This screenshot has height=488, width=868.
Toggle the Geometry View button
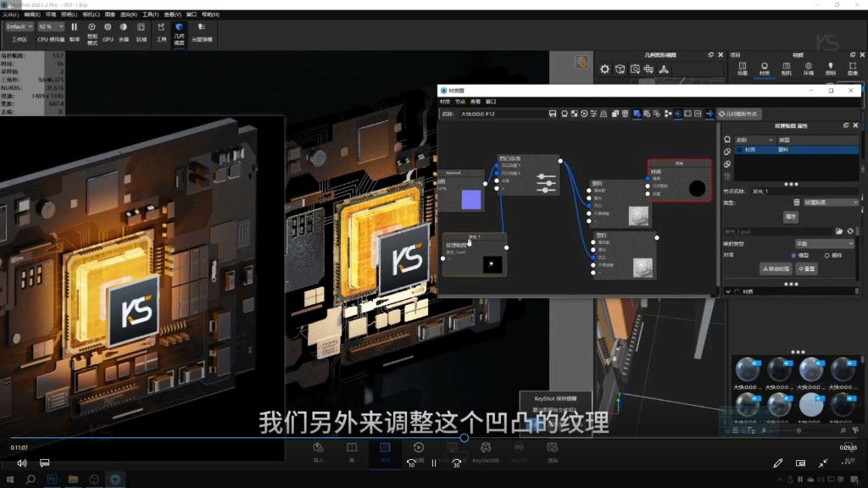(179, 33)
